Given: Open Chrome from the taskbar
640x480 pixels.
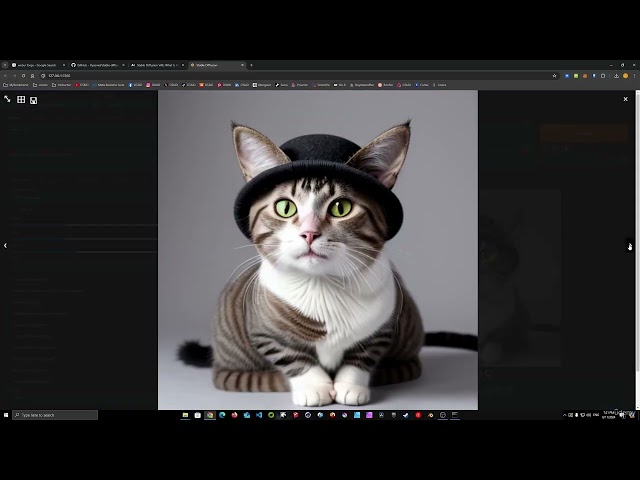Looking at the screenshot, I should [210, 415].
